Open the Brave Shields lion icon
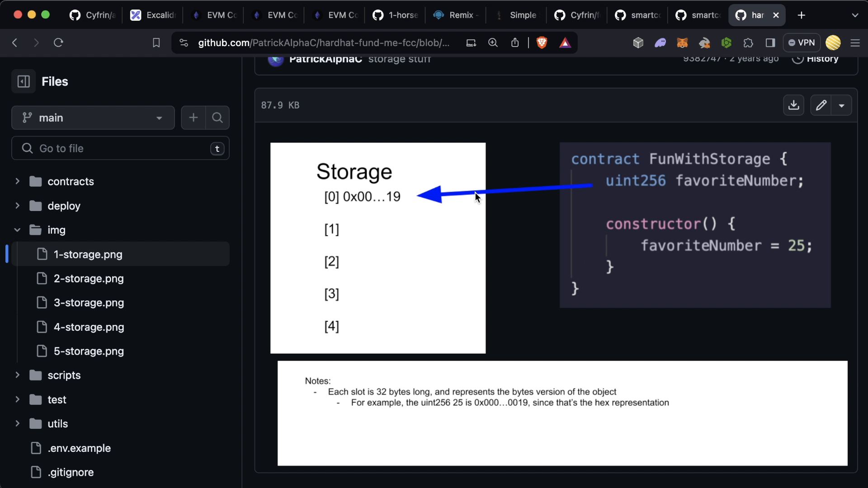Viewport: 868px width, 488px height. [542, 42]
